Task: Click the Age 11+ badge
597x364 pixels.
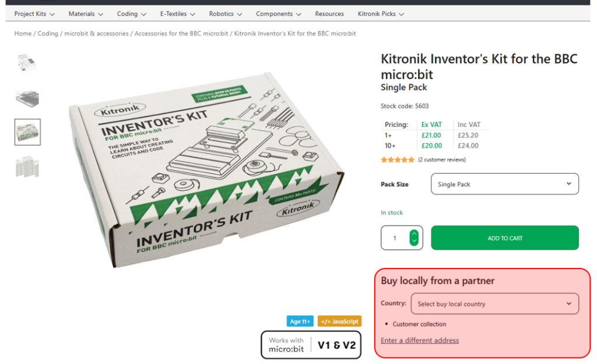Action: pos(300,321)
